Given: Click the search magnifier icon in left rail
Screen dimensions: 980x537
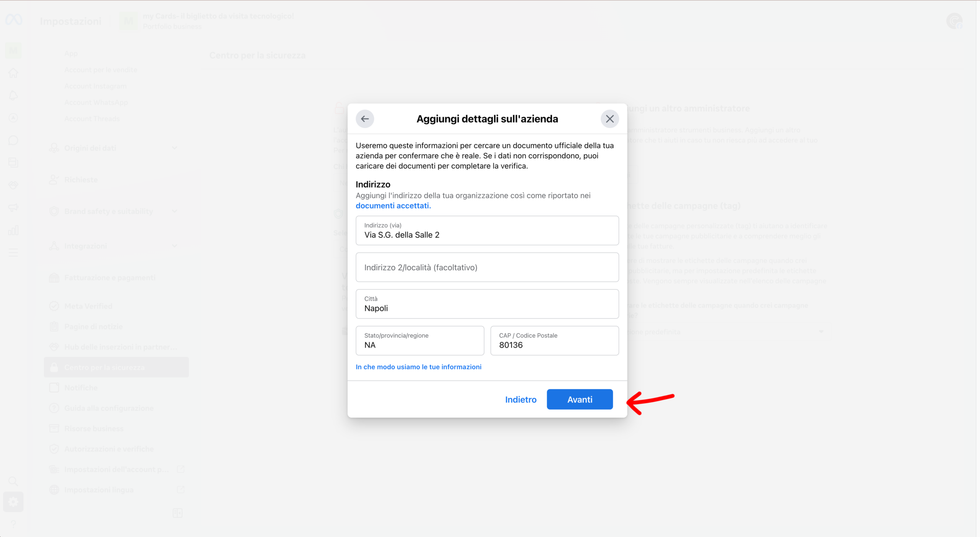Looking at the screenshot, I should click(13, 481).
